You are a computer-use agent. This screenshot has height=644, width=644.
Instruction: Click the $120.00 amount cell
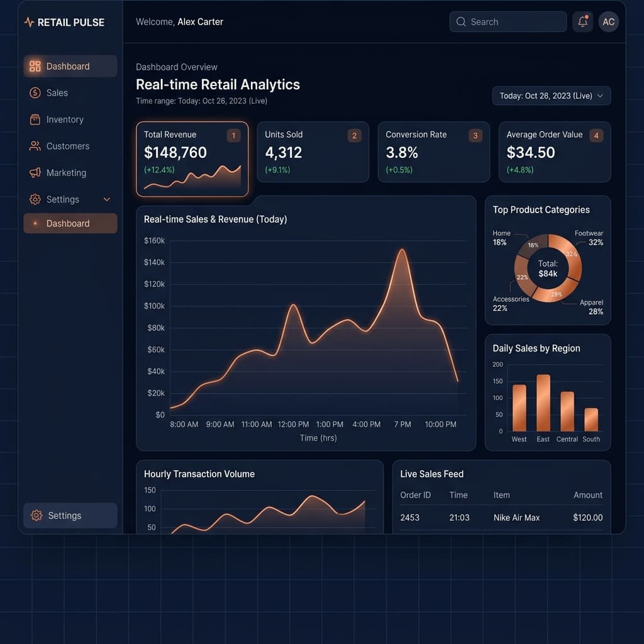(x=588, y=518)
